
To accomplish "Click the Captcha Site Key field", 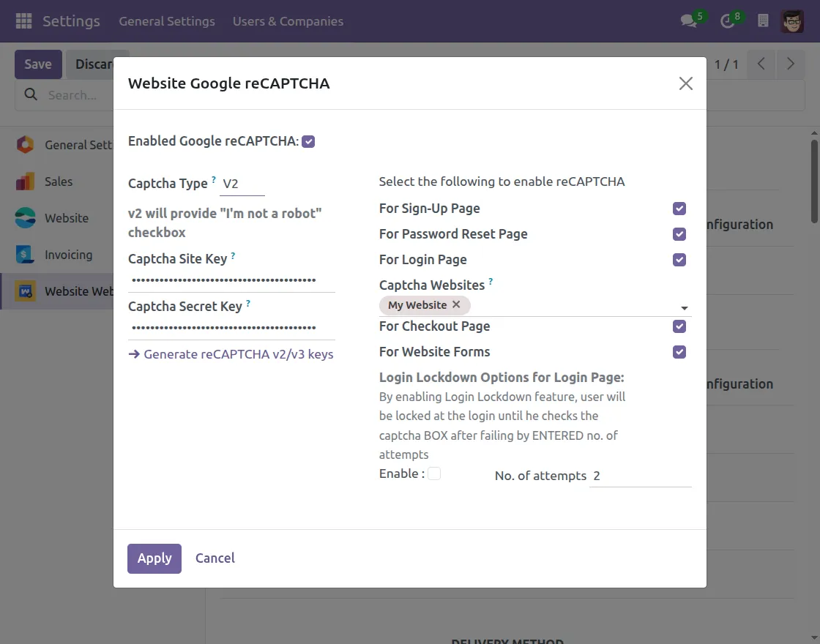I will coord(231,281).
